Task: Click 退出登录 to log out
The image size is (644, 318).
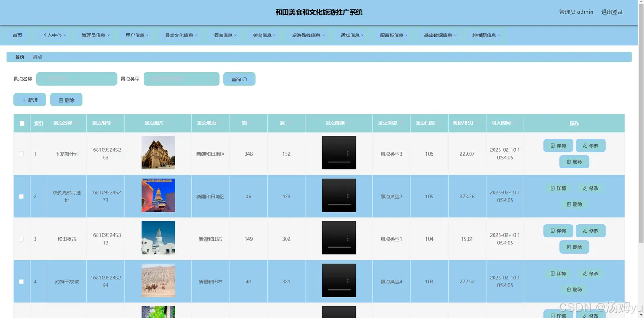Action: 612,12
